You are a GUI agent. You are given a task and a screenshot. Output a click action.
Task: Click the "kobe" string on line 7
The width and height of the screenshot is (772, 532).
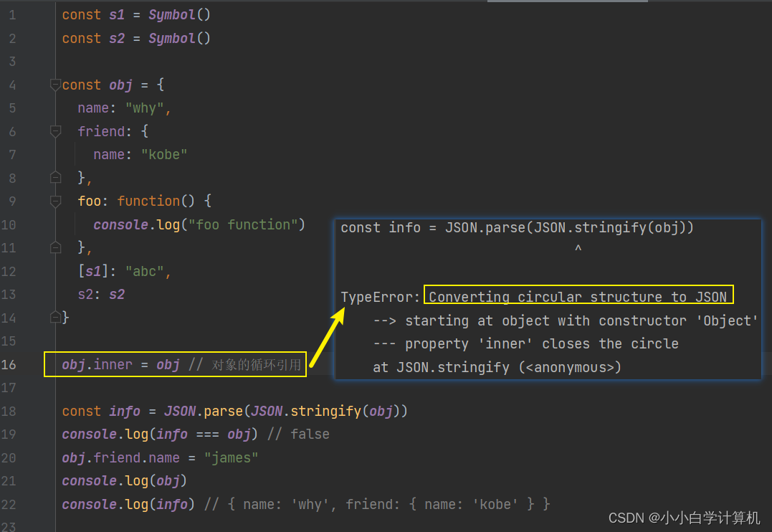click(x=164, y=155)
